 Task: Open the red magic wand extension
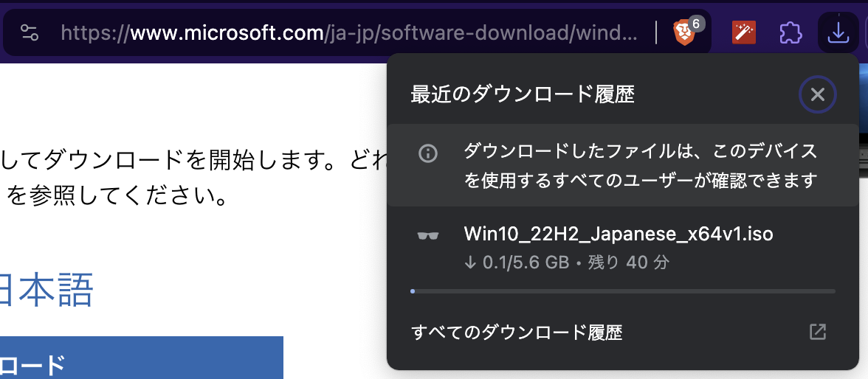[743, 32]
